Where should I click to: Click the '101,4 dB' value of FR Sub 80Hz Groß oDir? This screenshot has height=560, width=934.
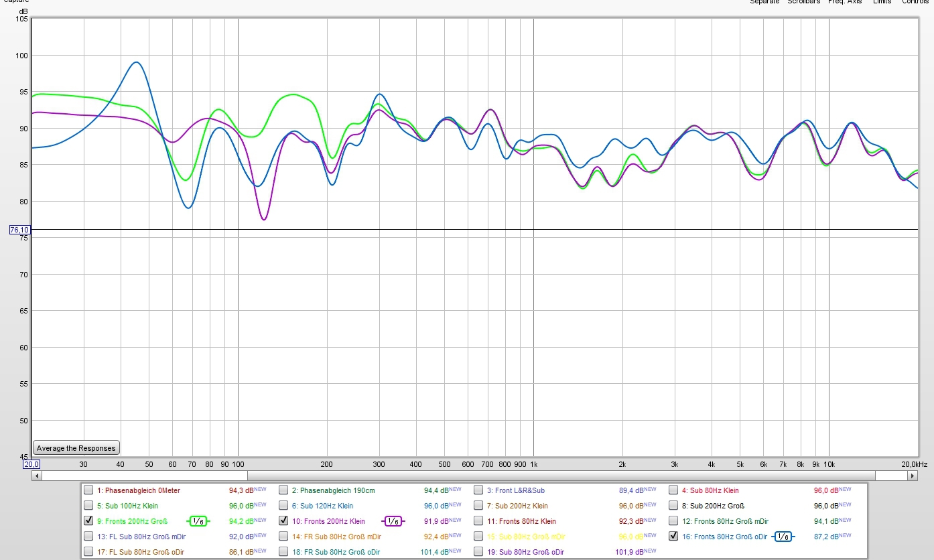coord(434,551)
